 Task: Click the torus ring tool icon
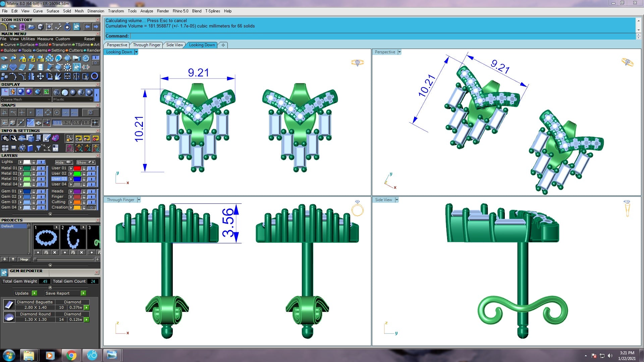(95, 76)
